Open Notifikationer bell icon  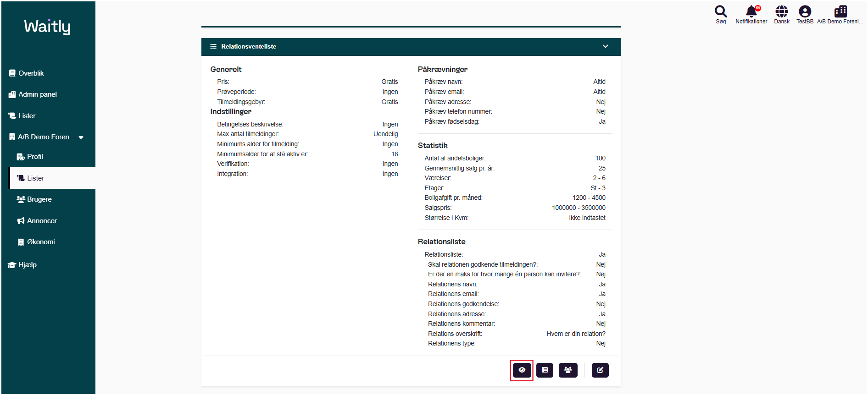[x=751, y=14]
